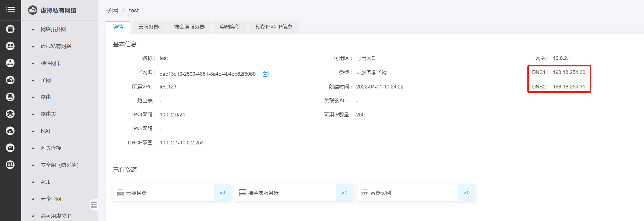Screen dimensions: 644x221
Task: Open 网络拓扑图 in the sidebar menu
Action: tap(54, 29)
